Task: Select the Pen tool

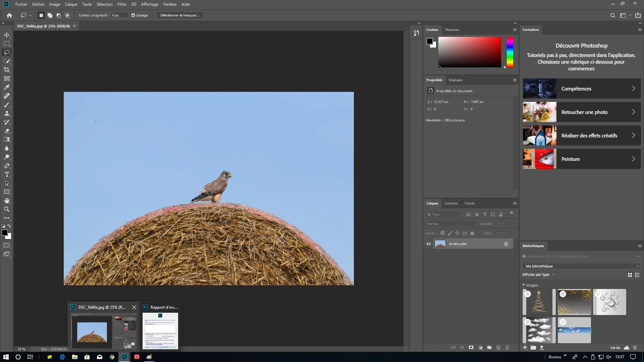Action: [7, 166]
